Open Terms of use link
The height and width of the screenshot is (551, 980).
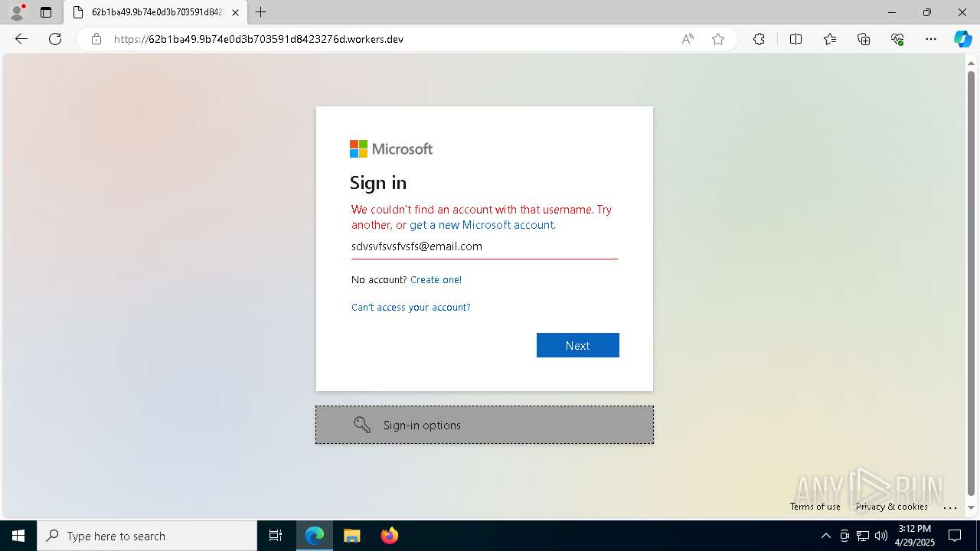point(815,507)
